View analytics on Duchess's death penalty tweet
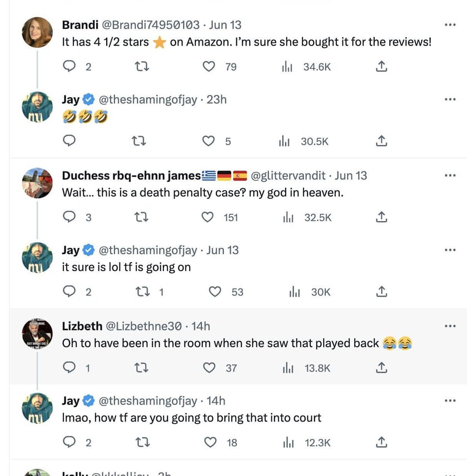The width and height of the screenshot is (467, 476). [288, 217]
